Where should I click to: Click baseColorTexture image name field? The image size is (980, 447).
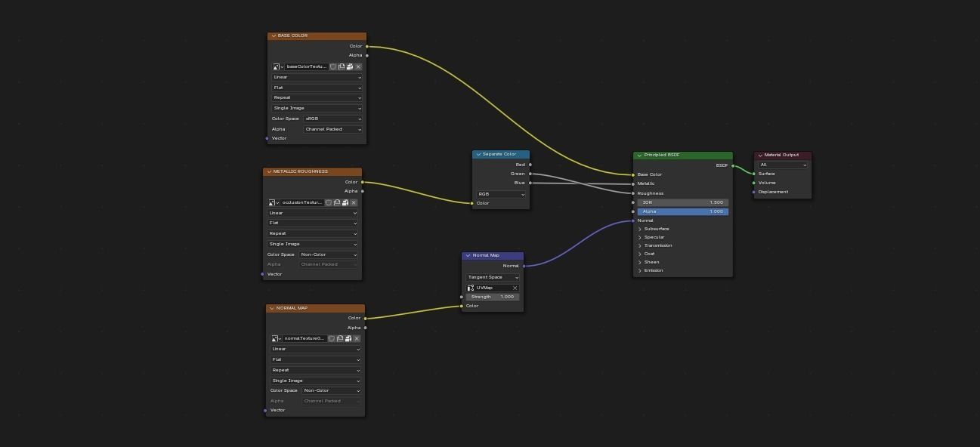(306, 66)
